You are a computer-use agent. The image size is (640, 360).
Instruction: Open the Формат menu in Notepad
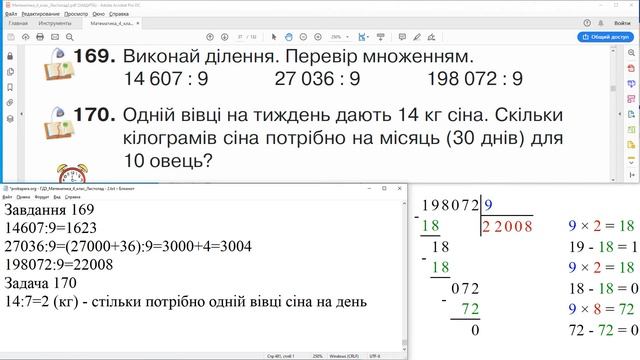tap(42, 197)
